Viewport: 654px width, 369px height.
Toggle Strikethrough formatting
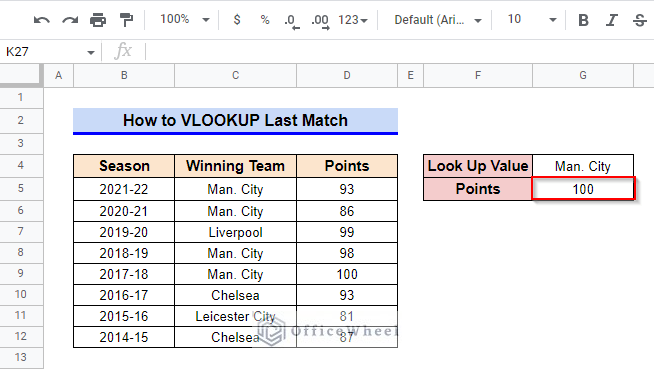(639, 20)
